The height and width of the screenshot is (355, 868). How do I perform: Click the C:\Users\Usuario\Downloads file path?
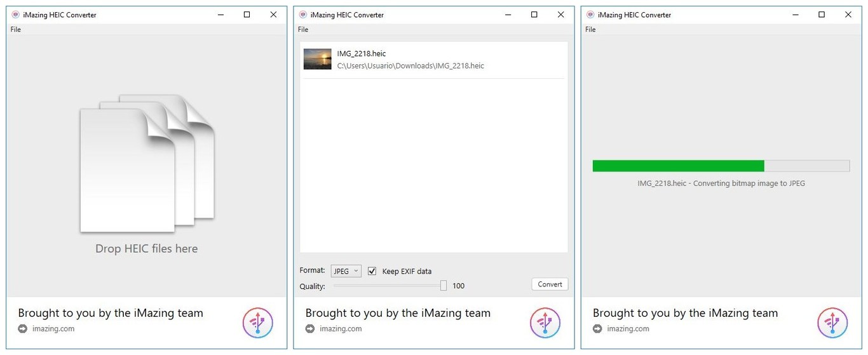click(410, 65)
